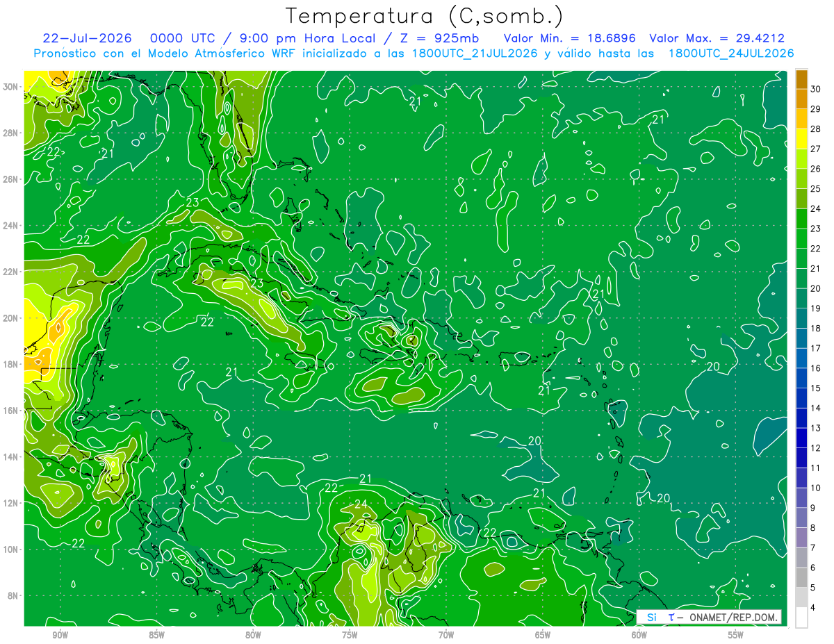The width and height of the screenshot is (834, 644).
Task: Click the '16N' latitude axis label
Action: (x=10, y=411)
